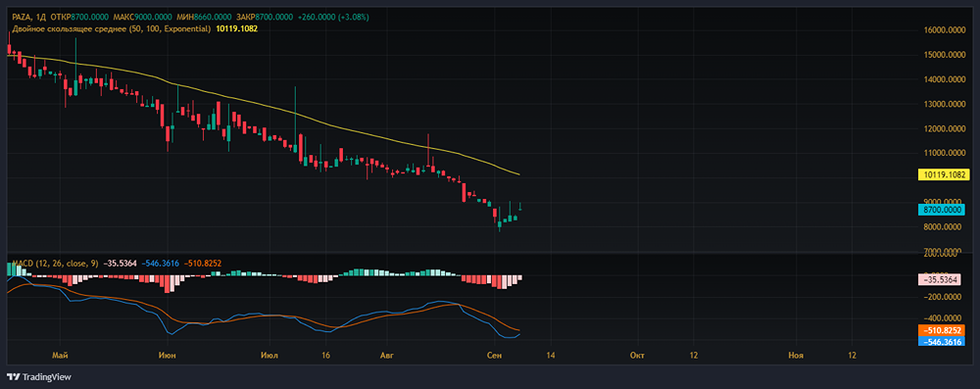Click the 14 date label on the time axis

point(550,356)
